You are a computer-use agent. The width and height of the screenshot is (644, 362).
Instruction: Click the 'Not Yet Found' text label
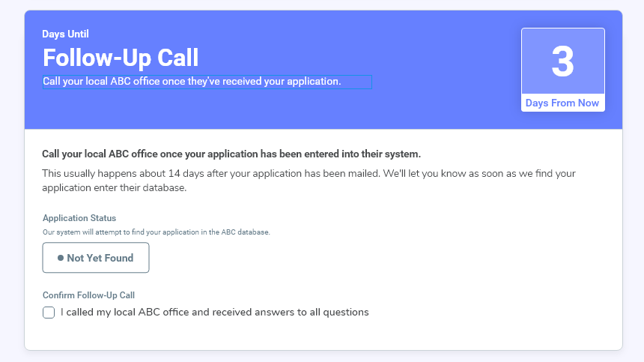coord(100,258)
